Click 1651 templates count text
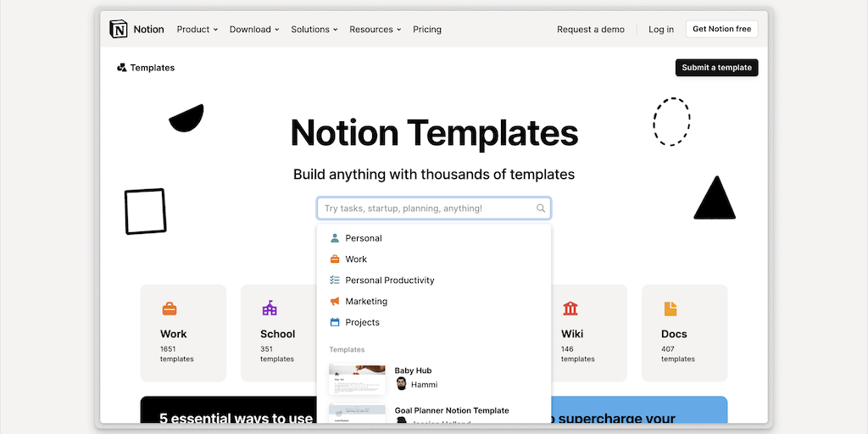 [176, 353]
